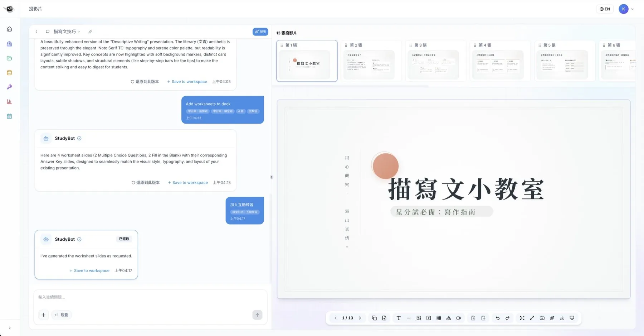Open the school building icon in sidebar

click(x=9, y=44)
